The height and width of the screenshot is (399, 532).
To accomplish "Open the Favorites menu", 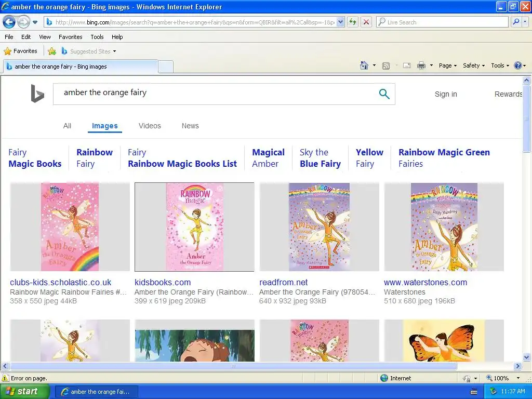I will point(70,37).
